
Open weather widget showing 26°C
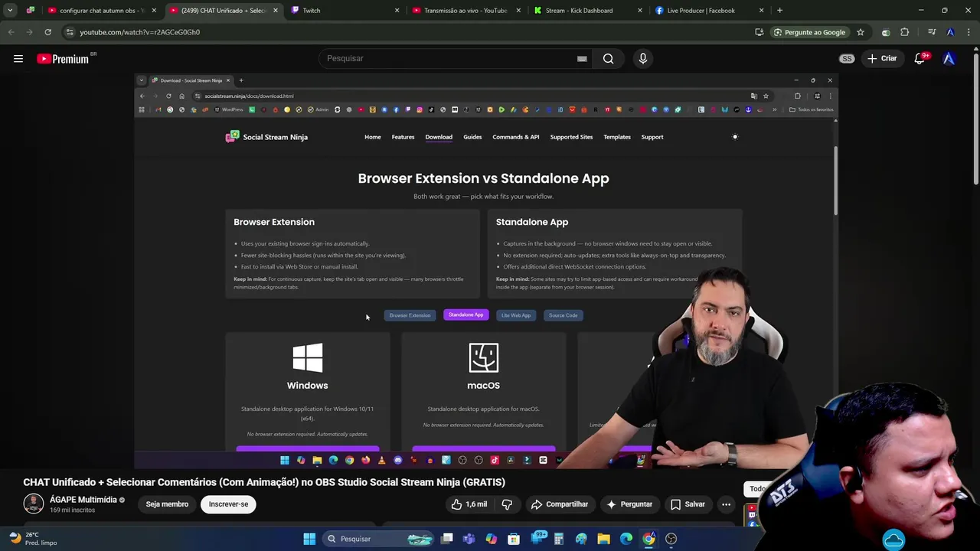coord(32,539)
